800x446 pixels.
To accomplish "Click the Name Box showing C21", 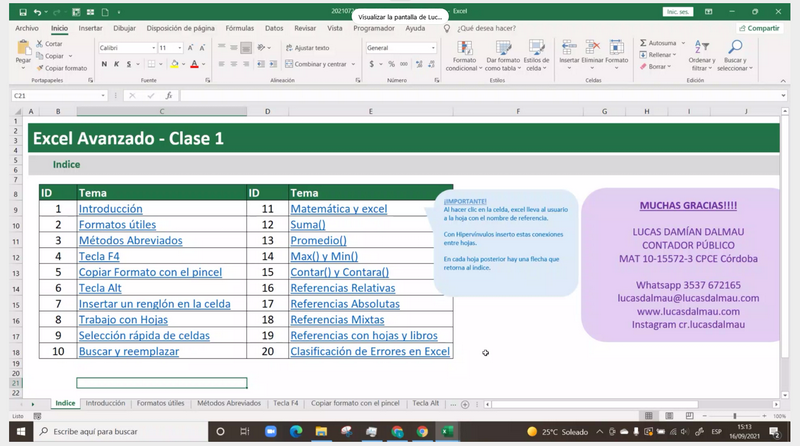I will pyautogui.click(x=59, y=95).
